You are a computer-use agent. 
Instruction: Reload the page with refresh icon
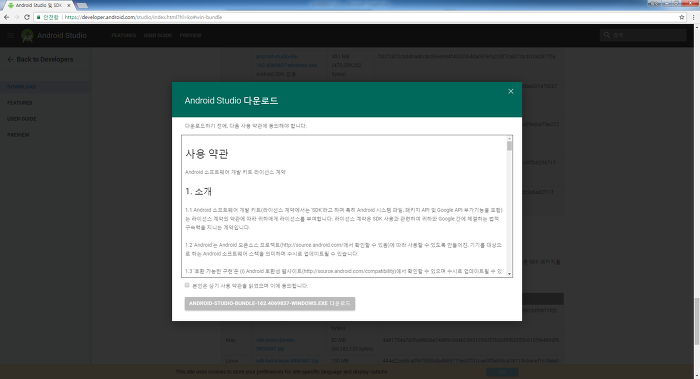click(27, 17)
